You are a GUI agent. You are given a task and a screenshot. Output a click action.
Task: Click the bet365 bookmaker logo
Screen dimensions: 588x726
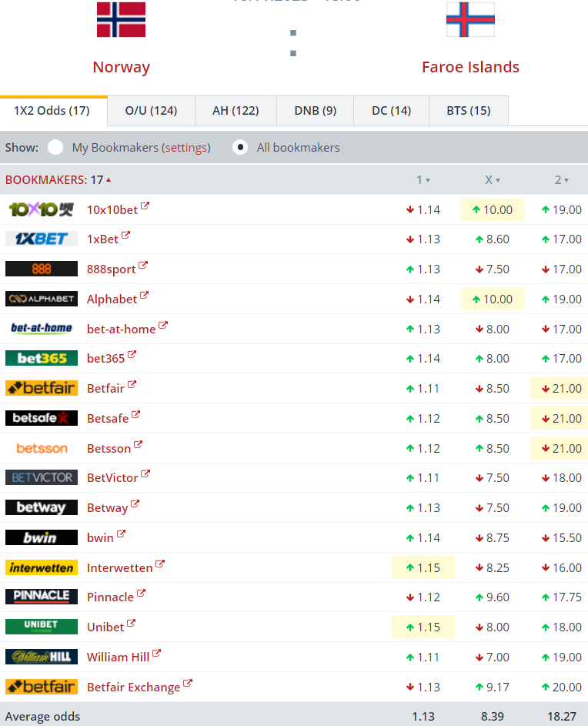pos(42,359)
